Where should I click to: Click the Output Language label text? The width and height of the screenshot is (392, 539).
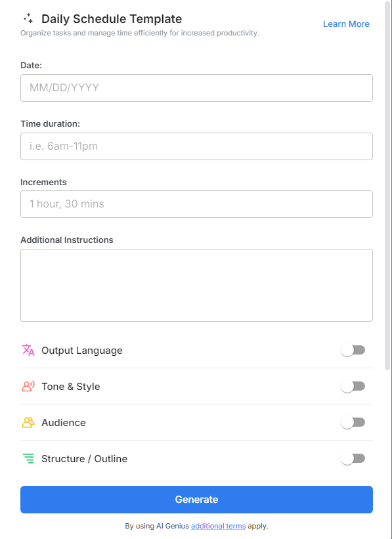(81, 350)
